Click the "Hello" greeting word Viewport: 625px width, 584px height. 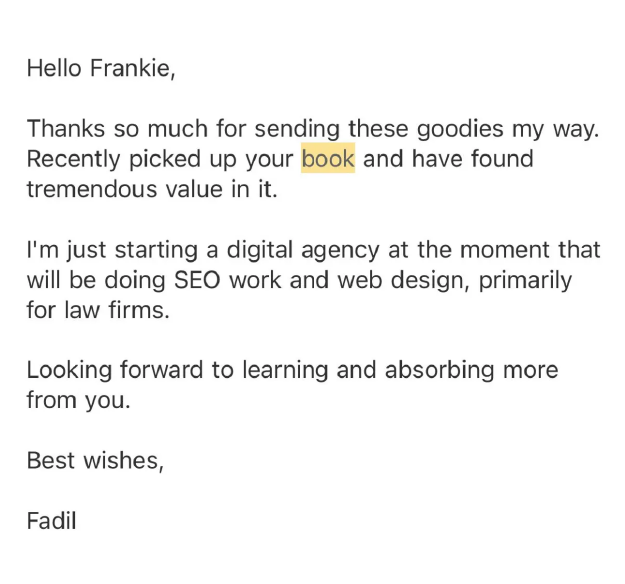coord(54,68)
